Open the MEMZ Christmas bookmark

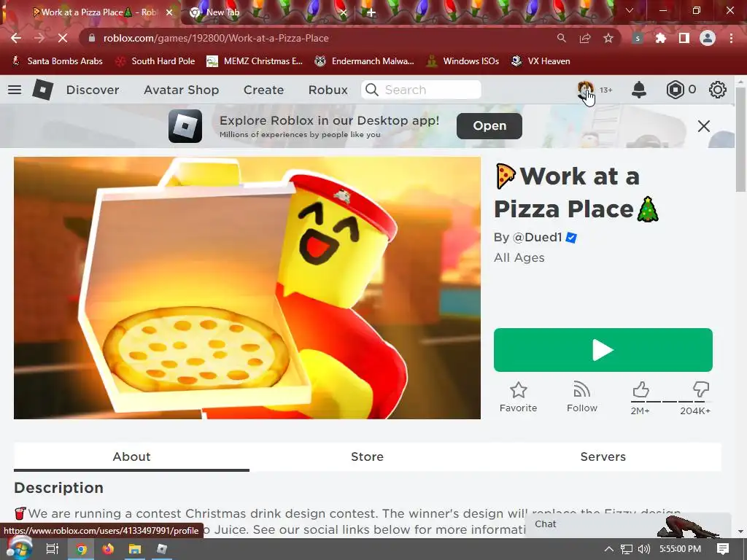point(255,61)
